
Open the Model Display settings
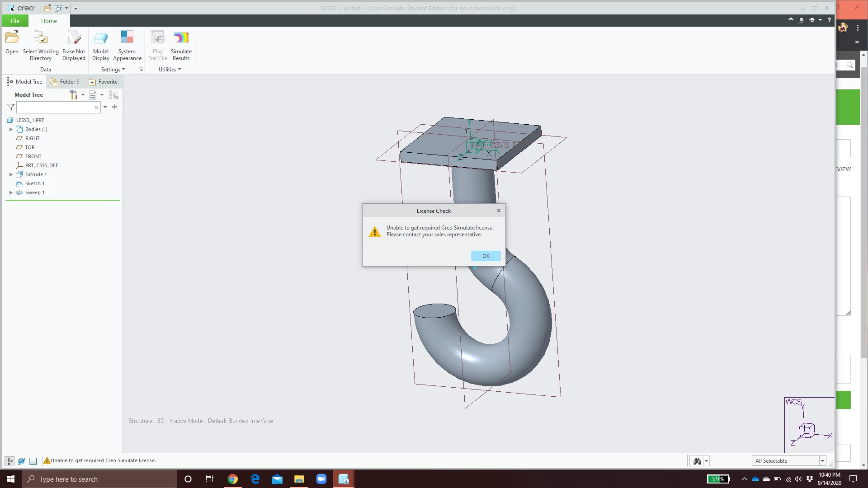(100, 38)
